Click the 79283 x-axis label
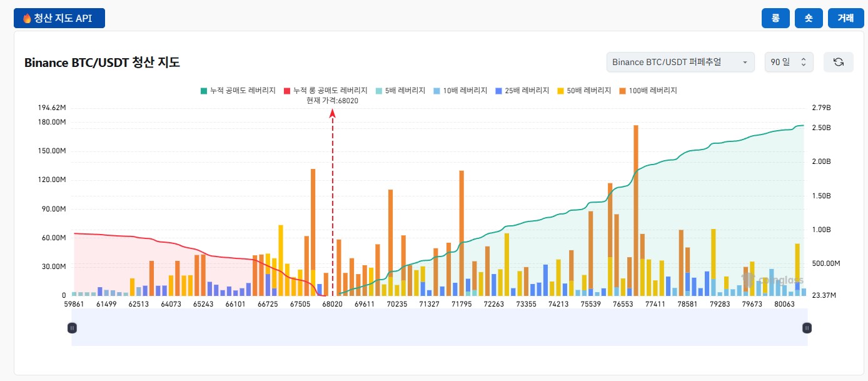 click(x=720, y=304)
